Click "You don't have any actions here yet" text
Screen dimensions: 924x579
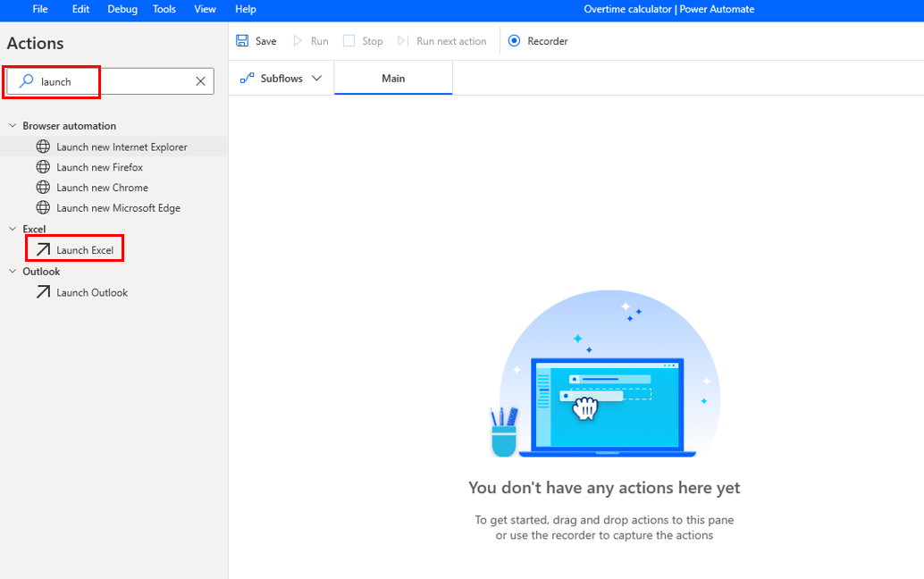pyautogui.click(x=604, y=488)
